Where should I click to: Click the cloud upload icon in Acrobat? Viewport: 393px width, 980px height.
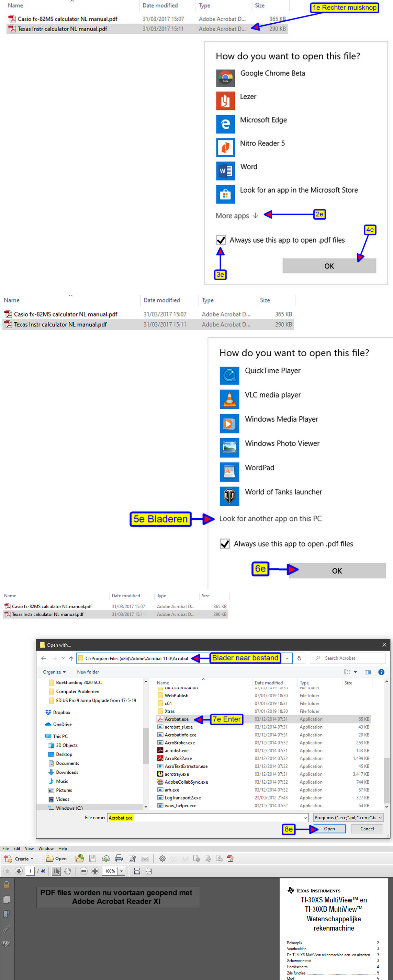pos(106,859)
